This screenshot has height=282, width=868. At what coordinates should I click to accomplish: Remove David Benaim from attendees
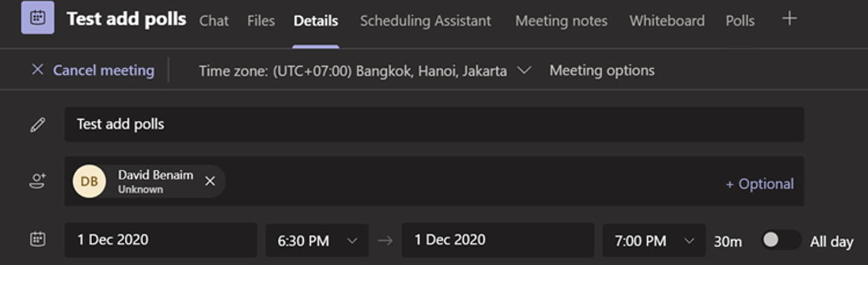click(x=210, y=181)
